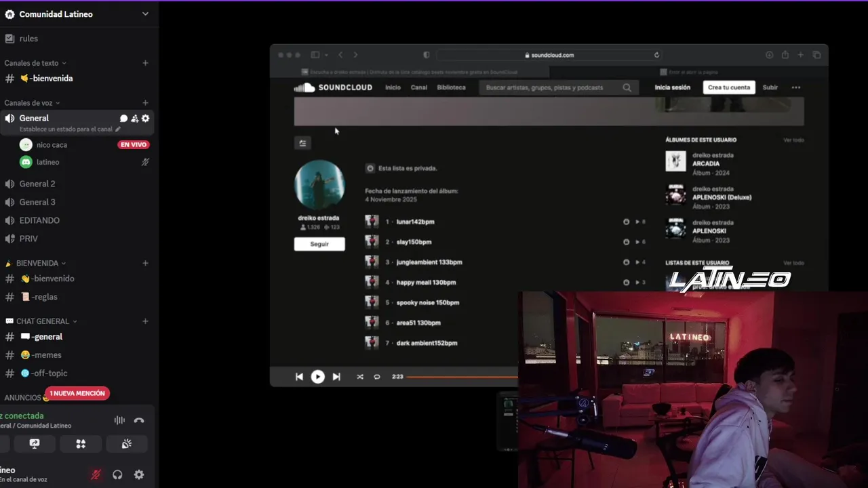Click the SoundCloud logo

pyautogui.click(x=333, y=87)
